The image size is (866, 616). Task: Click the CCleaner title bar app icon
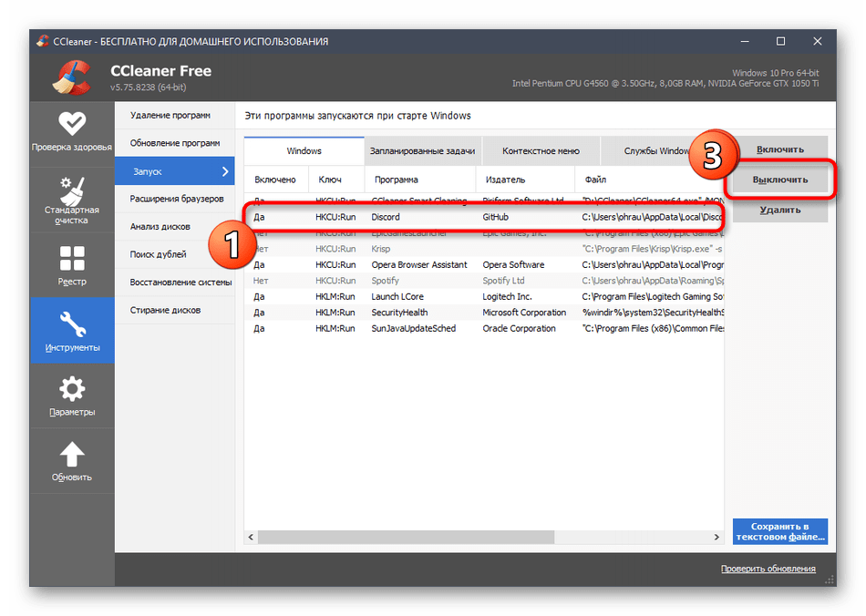pos(43,41)
